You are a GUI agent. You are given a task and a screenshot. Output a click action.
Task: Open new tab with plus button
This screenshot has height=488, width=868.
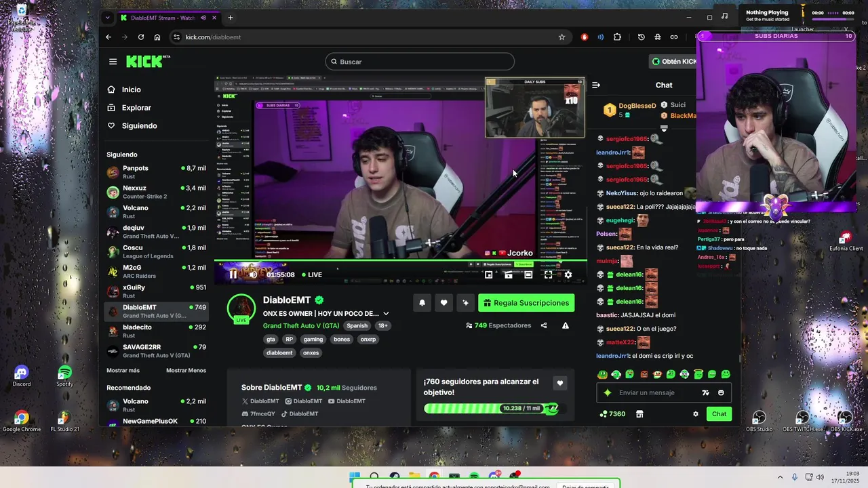tap(231, 18)
